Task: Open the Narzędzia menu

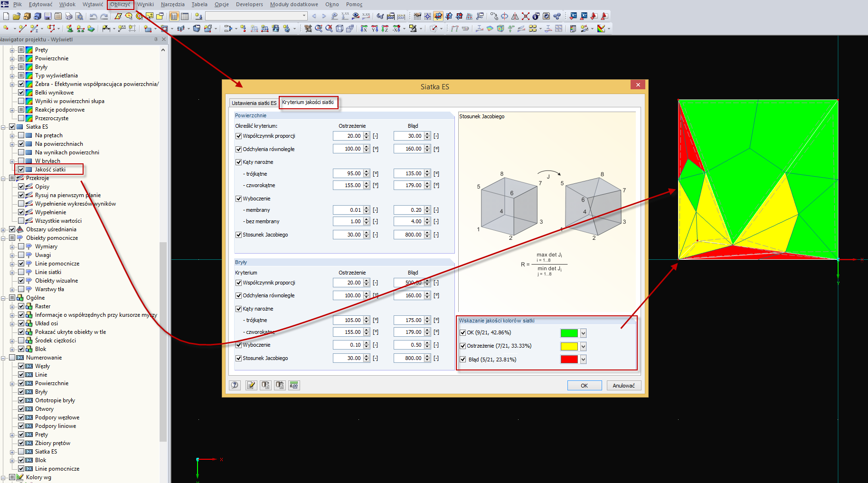Action: tap(173, 4)
